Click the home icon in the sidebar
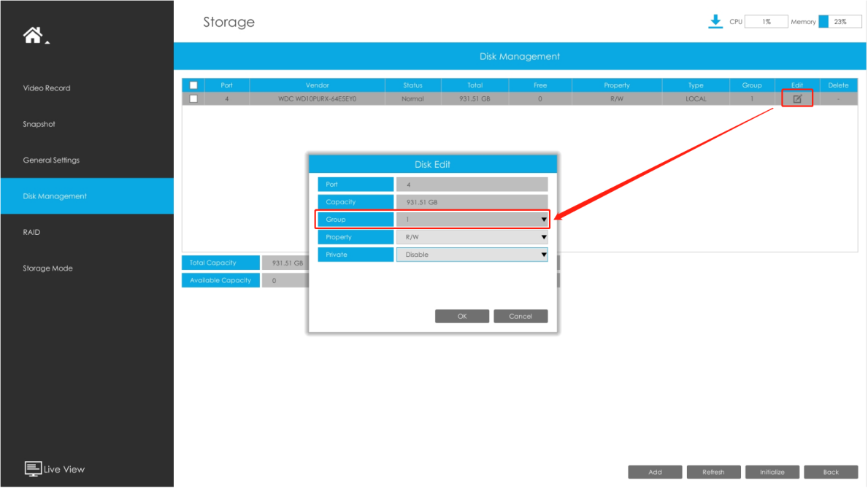The height and width of the screenshot is (488, 868). point(33,35)
